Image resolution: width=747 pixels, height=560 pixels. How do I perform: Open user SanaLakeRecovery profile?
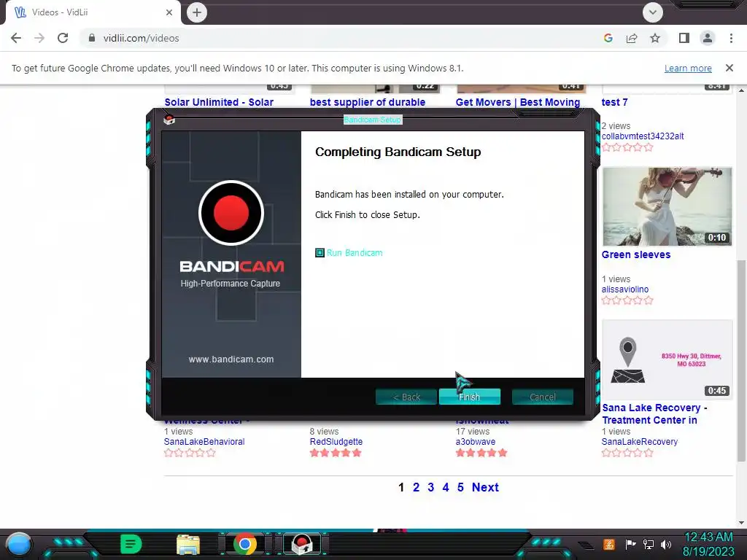(x=639, y=442)
